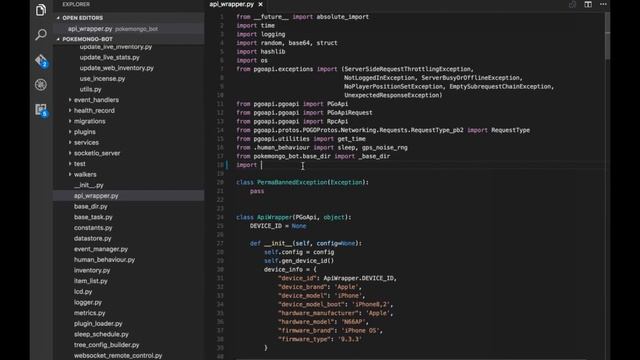The height and width of the screenshot is (360, 640).
Task: Open update_web_inventory.py file
Action: [x=117, y=68]
